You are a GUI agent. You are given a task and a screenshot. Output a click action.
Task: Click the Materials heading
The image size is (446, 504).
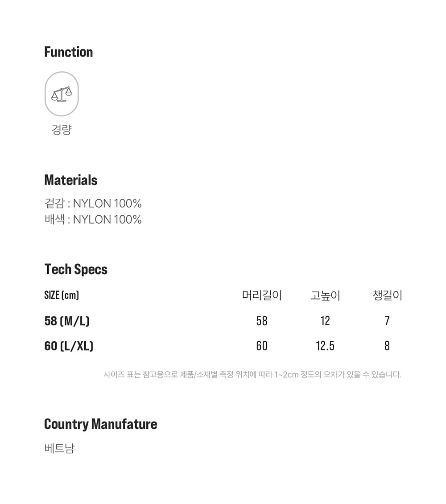[x=71, y=180]
